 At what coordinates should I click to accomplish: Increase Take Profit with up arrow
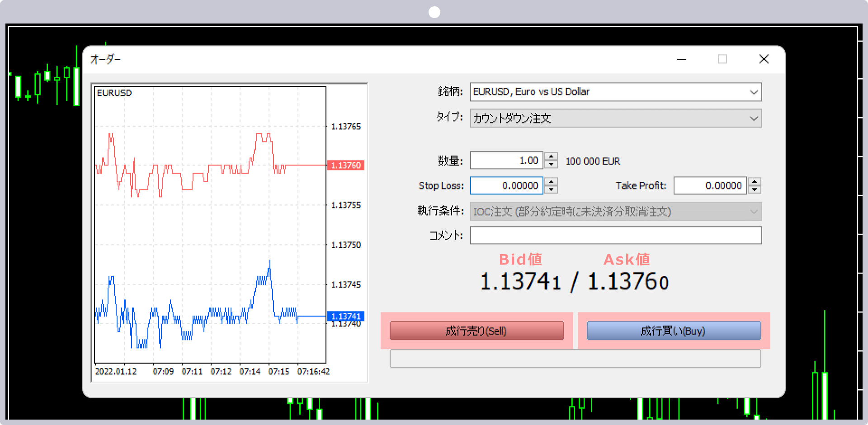(x=755, y=182)
